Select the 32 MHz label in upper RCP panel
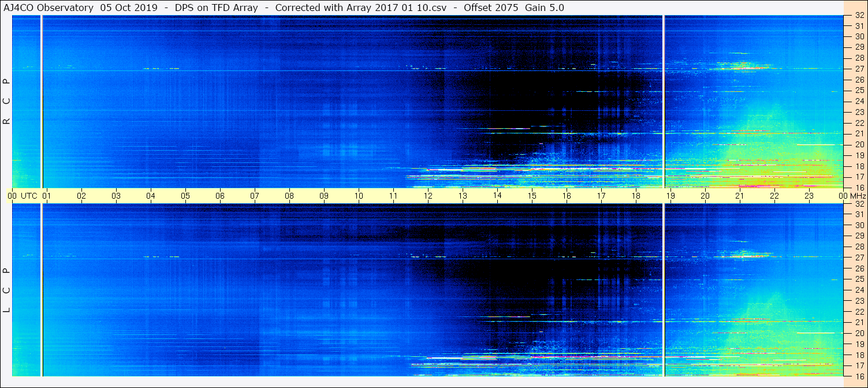Image resolution: width=868 pixels, height=388 pixels. click(859, 16)
